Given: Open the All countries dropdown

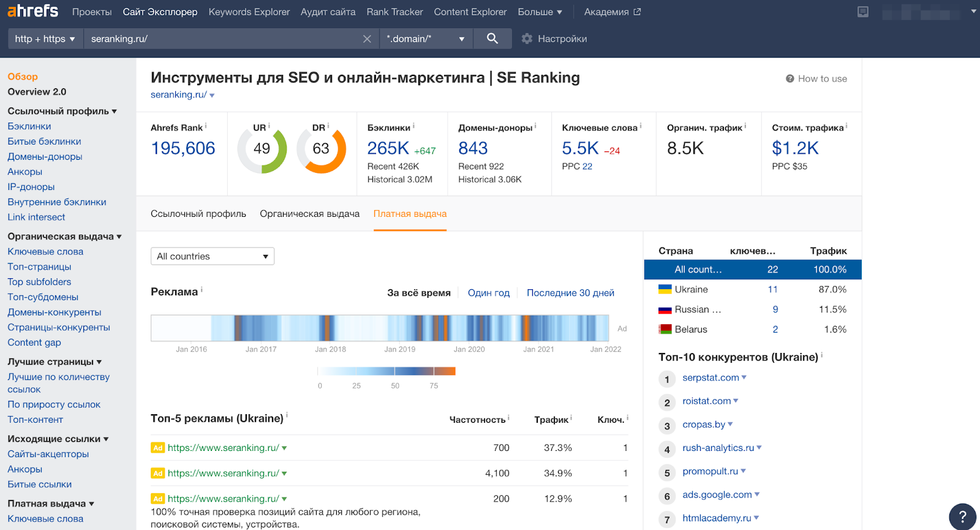Looking at the screenshot, I should 213,256.
